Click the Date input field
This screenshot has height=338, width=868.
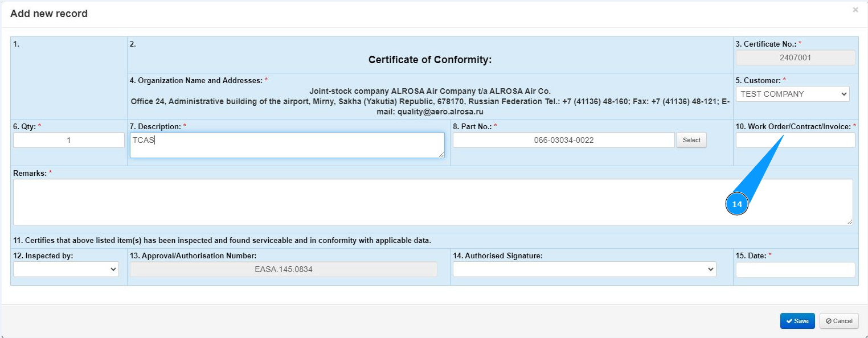[x=795, y=270]
